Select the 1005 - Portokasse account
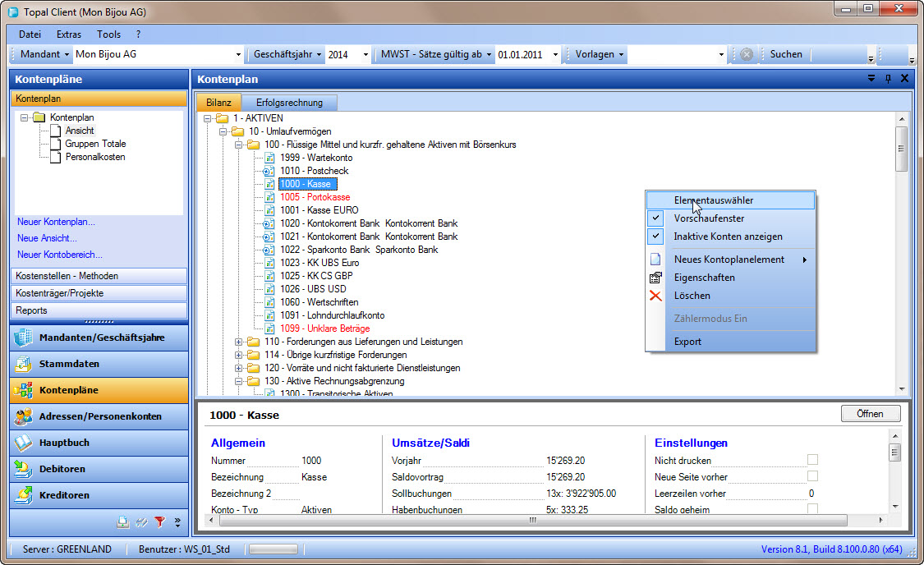The height and width of the screenshot is (565, 924). (315, 197)
